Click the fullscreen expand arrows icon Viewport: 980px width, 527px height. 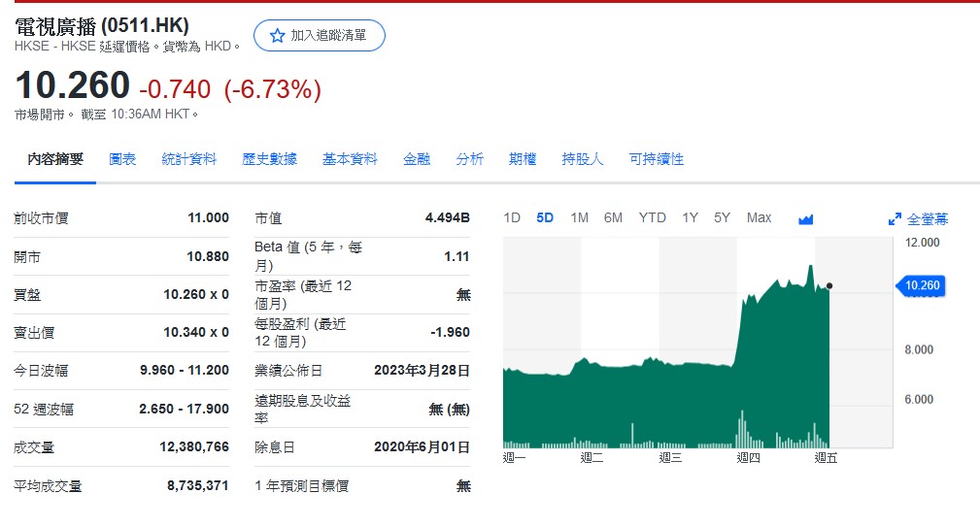(x=895, y=219)
